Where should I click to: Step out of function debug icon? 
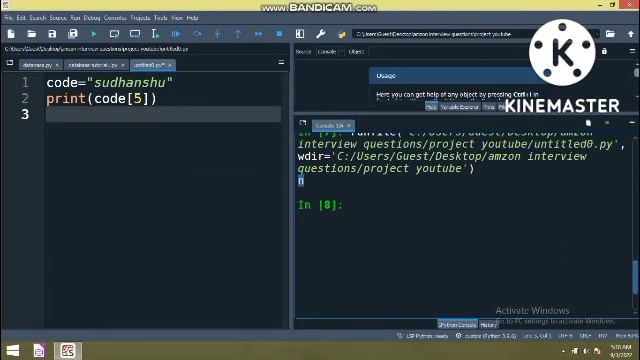pyautogui.click(x=238, y=34)
